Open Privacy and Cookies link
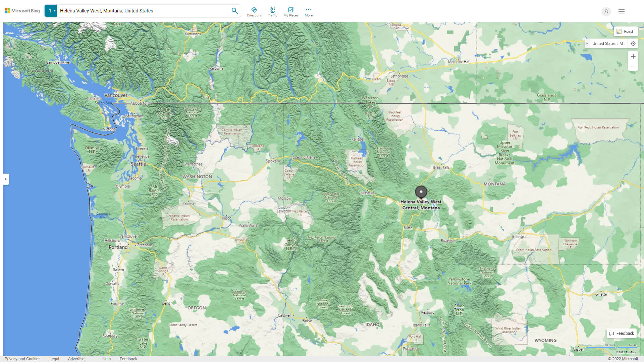This screenshot has height=362, width=644. pyautogui.click(x=22, y=359)
